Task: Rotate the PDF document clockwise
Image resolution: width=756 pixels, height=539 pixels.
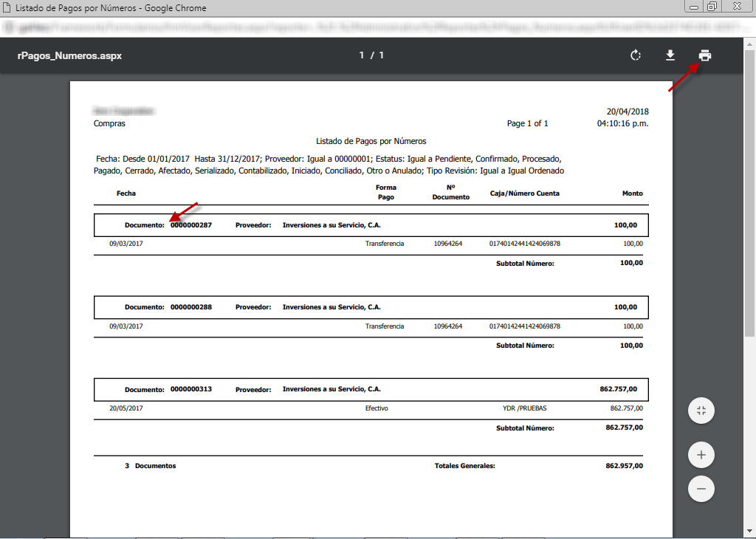Action: point(635,55)
